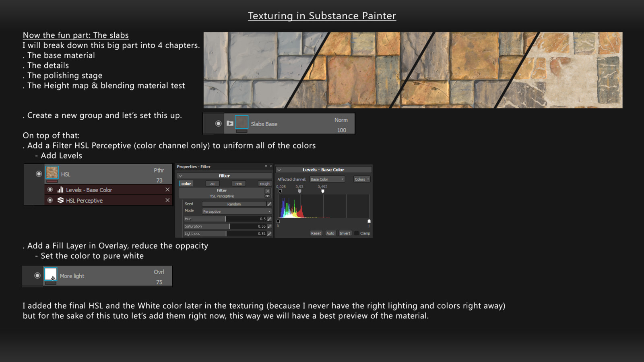Adjust the Lightness slider
Image resolution: width=644 pixels, height=362 pixels.
pos(225,233)
